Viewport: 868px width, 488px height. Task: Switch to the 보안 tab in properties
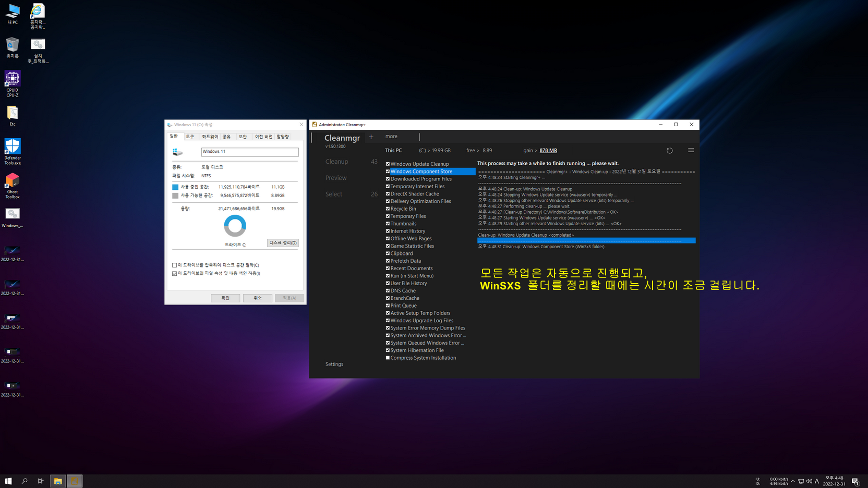coord(243,137)
